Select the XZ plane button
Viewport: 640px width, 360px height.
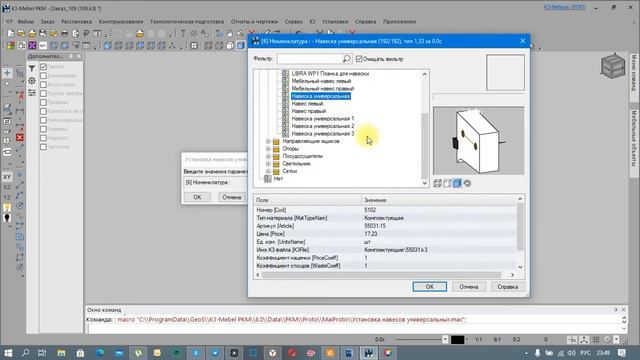[x=7, y=187]
